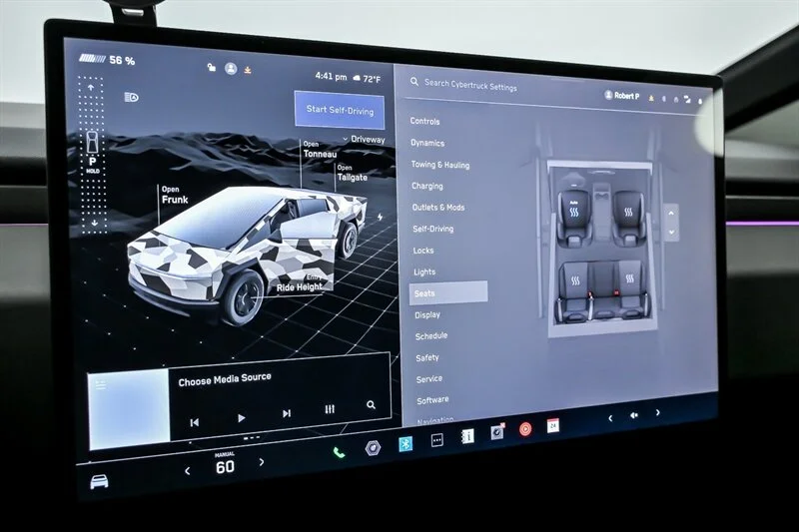The width and height of the screenshot is (799, 532).
Task: Open the car controls icon in dock
Action: coord(99,482)
